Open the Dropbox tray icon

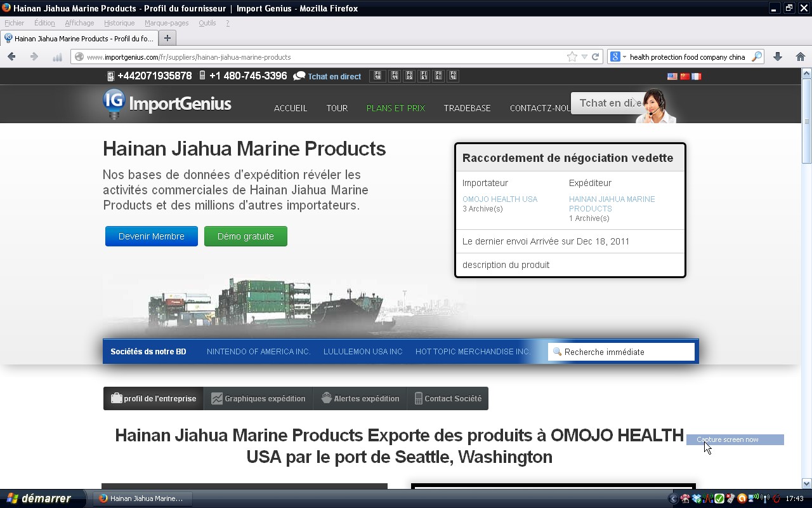697,498
